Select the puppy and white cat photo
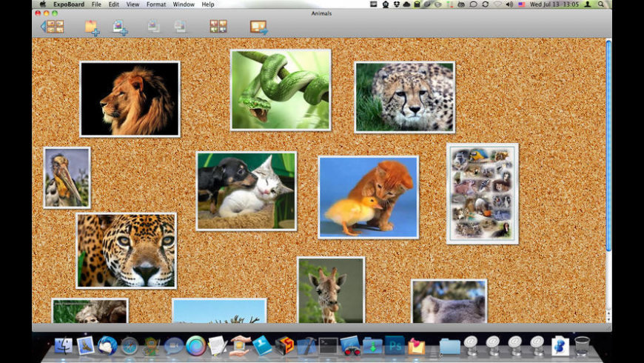Image resolution: width=644 pixels, height=363 pixels. [246, 191]
